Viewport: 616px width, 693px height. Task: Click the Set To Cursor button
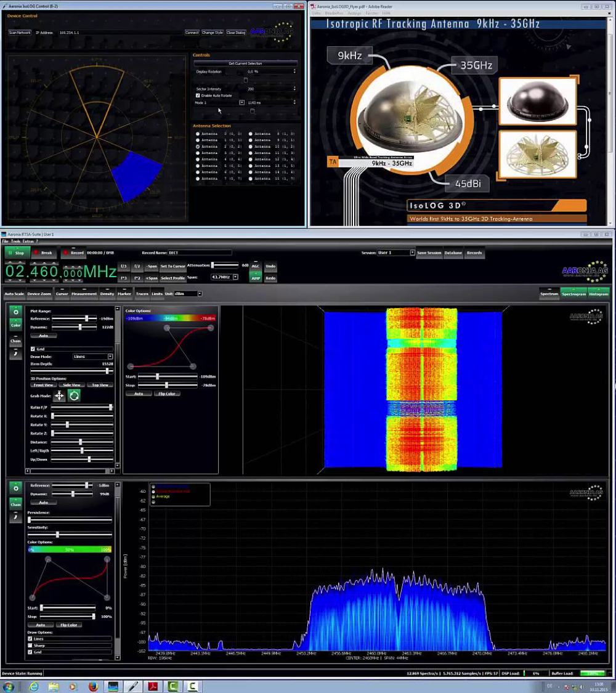172,266
